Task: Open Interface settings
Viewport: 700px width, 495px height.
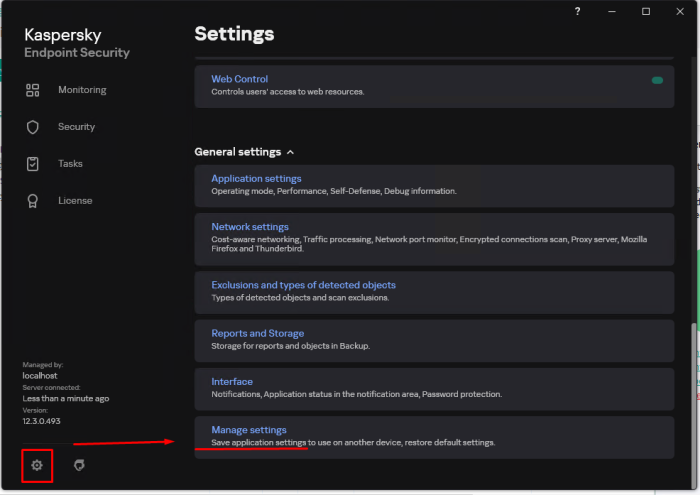Action: 232,381
